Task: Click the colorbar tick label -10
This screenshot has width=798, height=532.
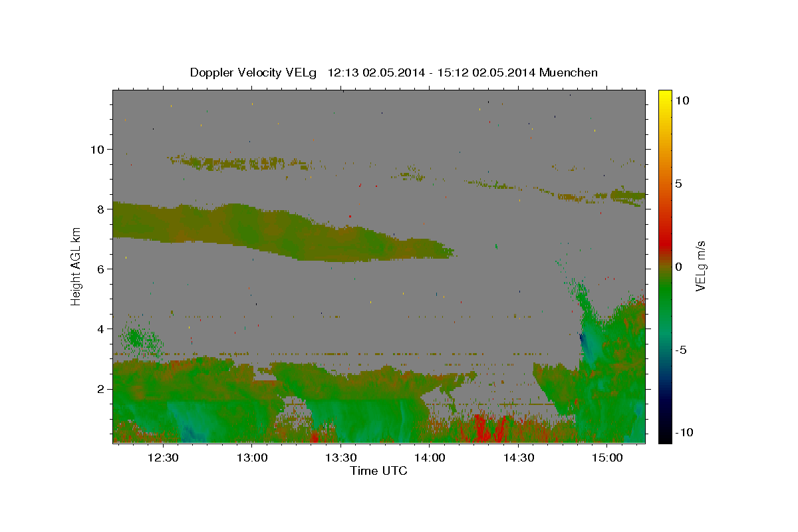Action: point(684,433)
